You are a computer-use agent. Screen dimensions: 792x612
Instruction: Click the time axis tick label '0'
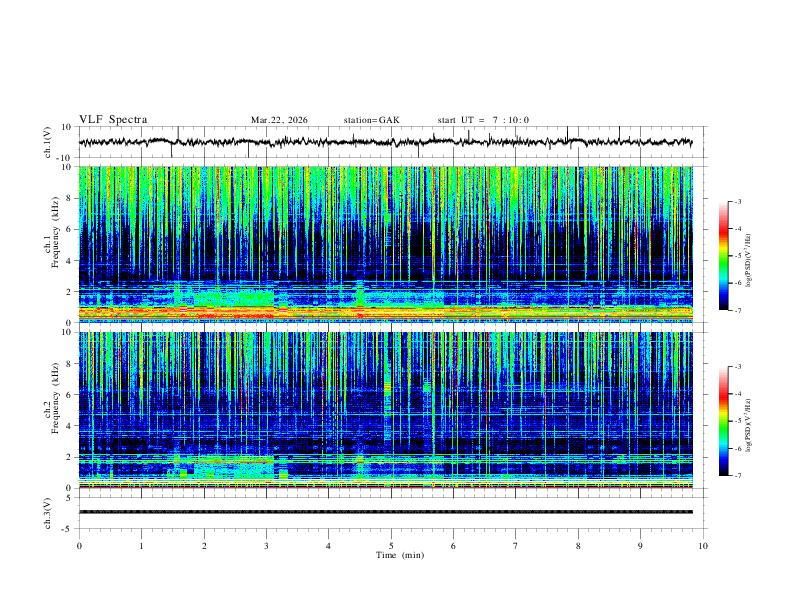pyautogui.click(x=79, y=546)
